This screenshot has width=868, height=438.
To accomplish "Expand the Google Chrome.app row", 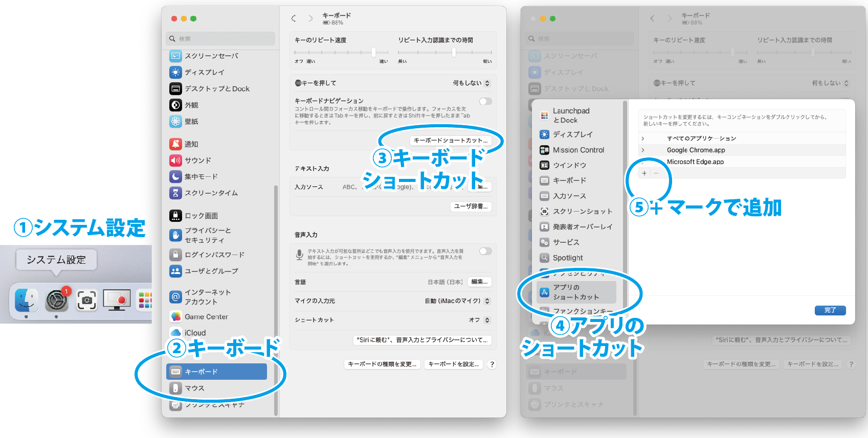I will click(x=643, y=150).
